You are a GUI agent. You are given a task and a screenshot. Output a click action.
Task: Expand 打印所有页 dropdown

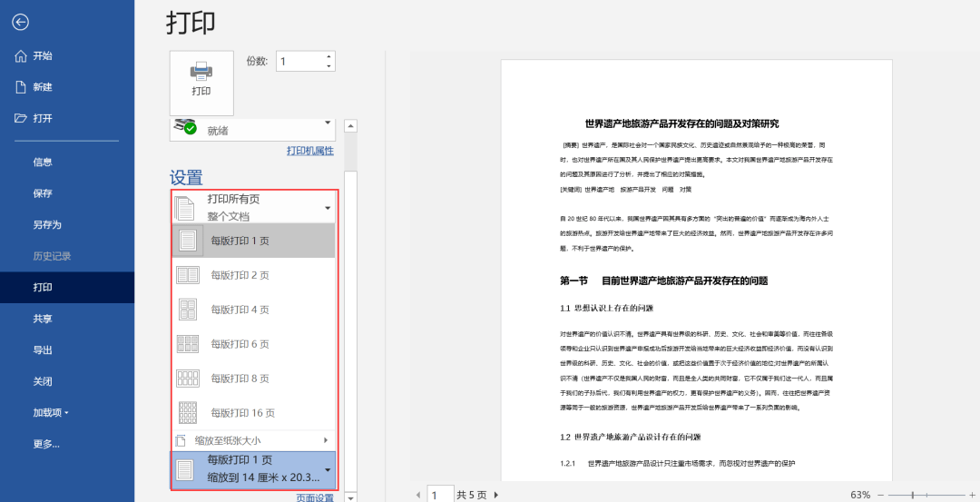coord(253,207)
